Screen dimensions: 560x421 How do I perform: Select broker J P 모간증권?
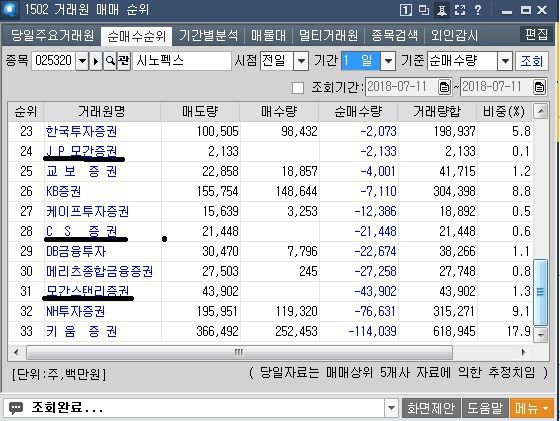81,151
